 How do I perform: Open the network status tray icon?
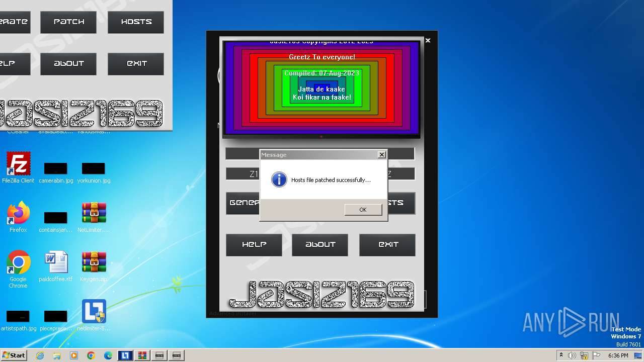coord(584,355)
